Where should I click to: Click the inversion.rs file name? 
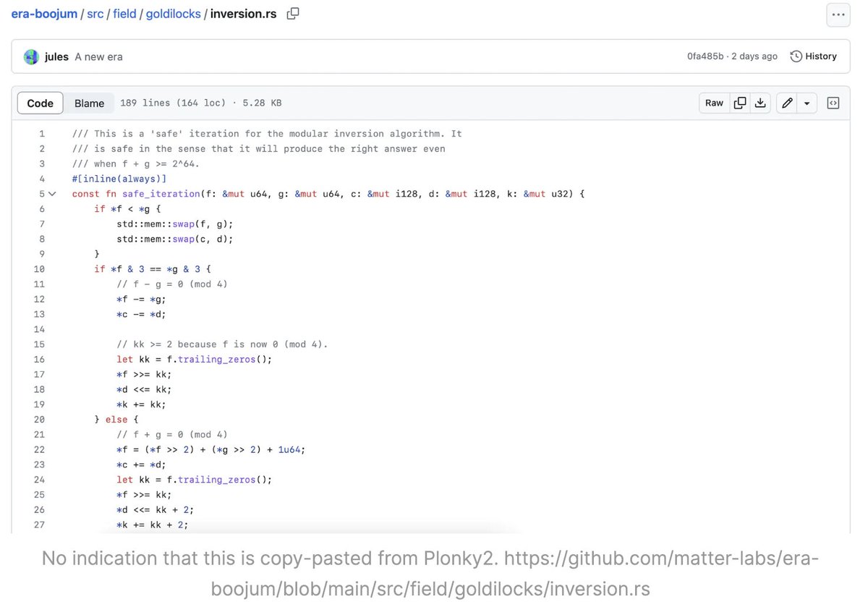point(243,14)
